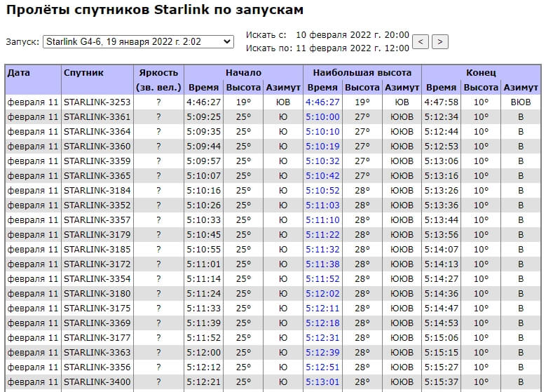
Task: Open the 5:10:42 highest point link
Action: (322, 175)
